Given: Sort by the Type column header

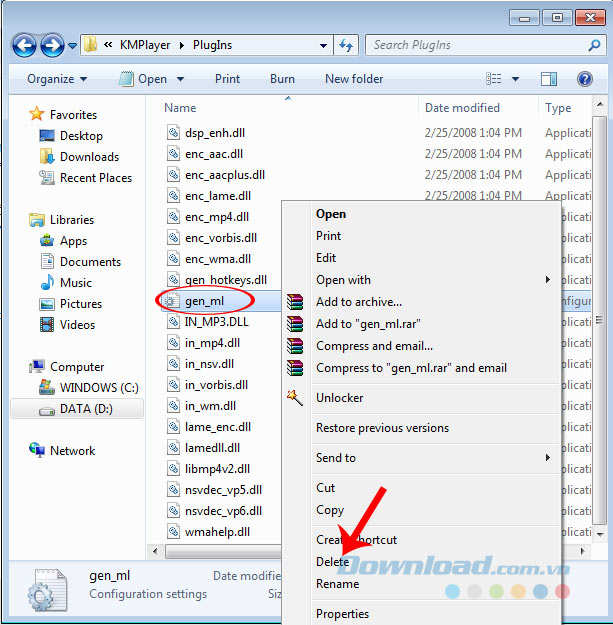Looking at the screenshot, I should 558,108.
